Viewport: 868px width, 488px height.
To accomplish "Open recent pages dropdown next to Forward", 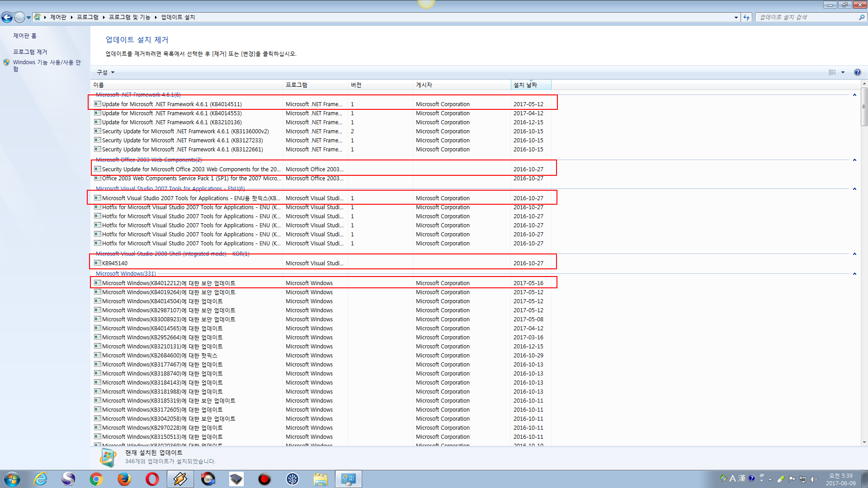I will click(28, 18).
